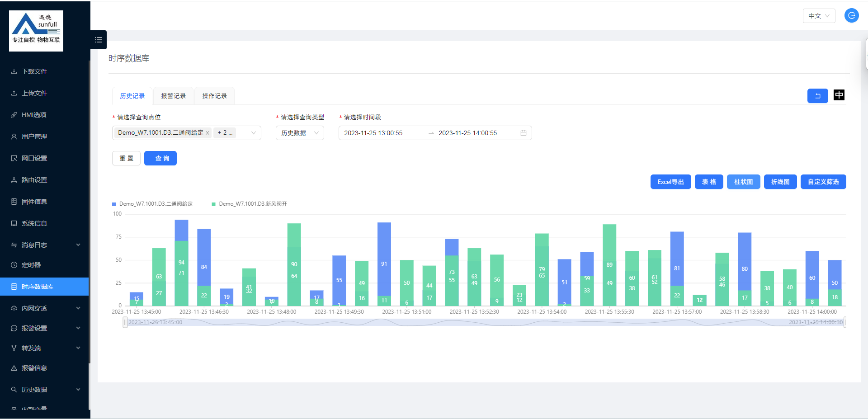Click the 查询 button
The image size is (868, 419).
click(x=160, y=158)
